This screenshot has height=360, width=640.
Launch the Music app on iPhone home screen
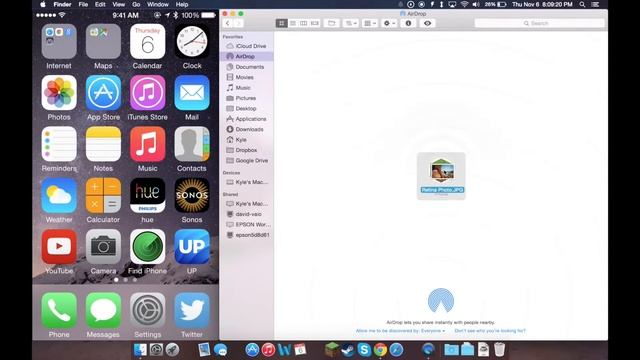[x=147, y=144]
